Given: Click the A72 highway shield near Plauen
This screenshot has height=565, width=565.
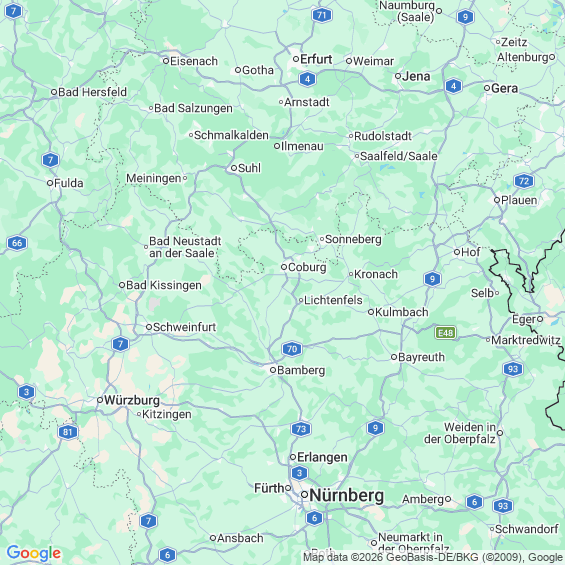Looking at the screenshot, I should pyautogui.click(x=524, y=181).
